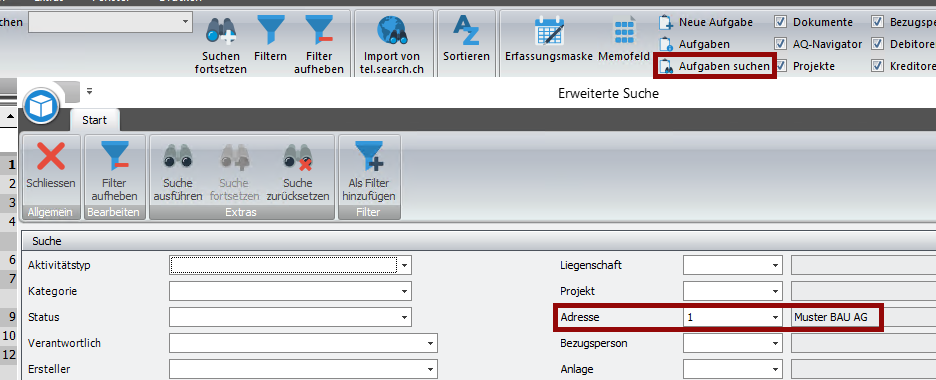936x380 pixels.
Task: Open Aufgaben list
Action: (x=694, y=44)
